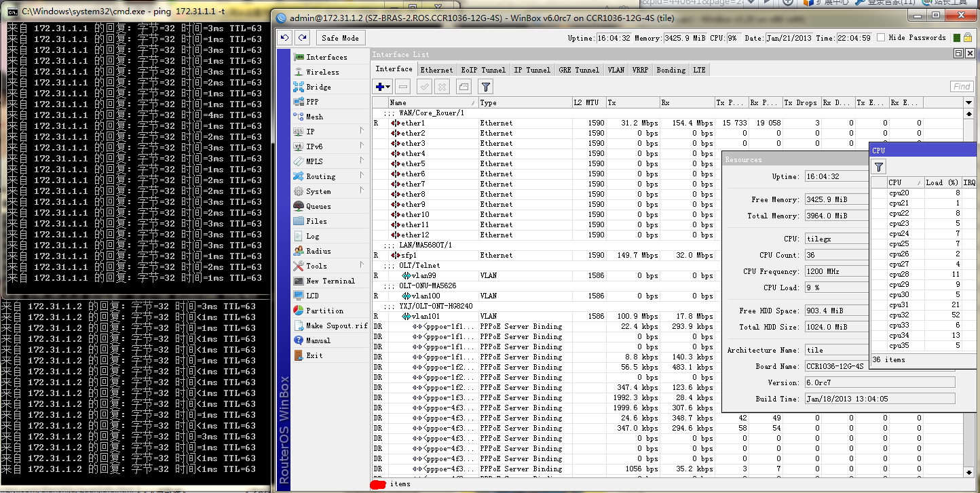Switch to the Bonding tab
The width and height of the screenshot is (980, 493).
click(x=671, y=69)
